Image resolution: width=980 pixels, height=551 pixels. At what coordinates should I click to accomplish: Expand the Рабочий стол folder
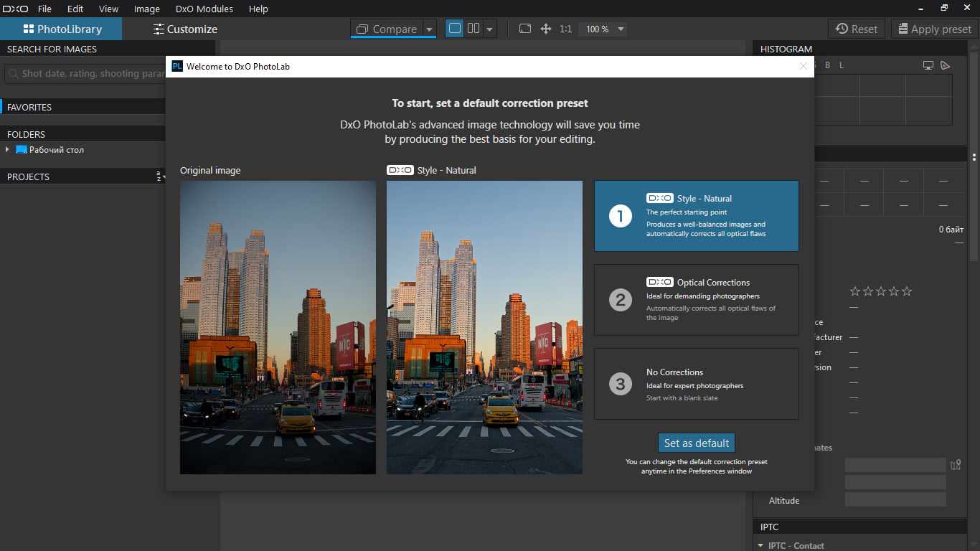coord(7,150)
